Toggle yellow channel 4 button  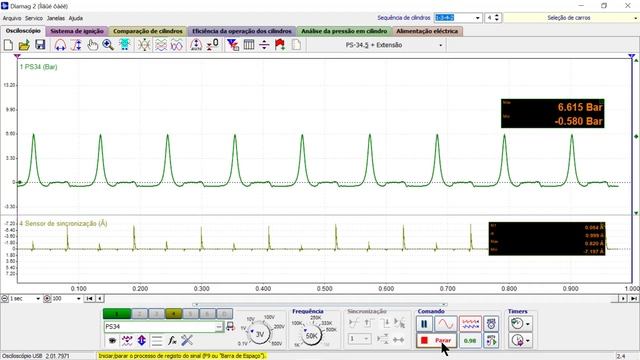[x=173, y=313]
